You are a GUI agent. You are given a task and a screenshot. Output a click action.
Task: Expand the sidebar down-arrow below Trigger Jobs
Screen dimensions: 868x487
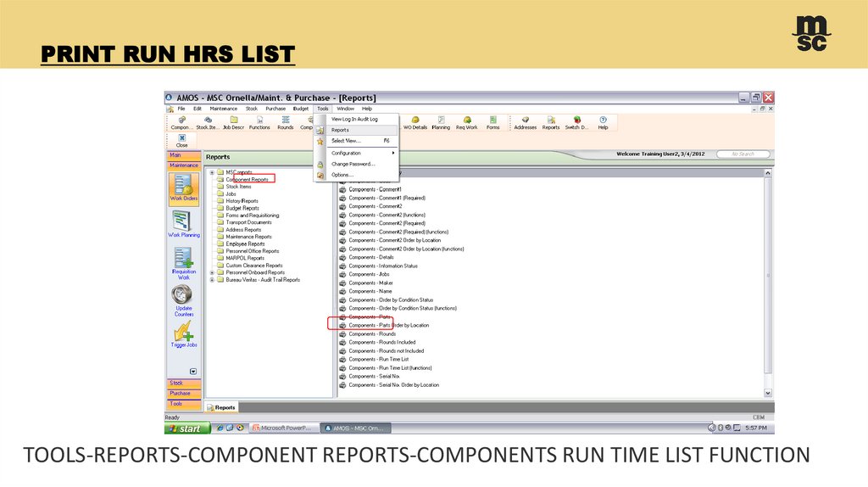click(x=193, y=372)
